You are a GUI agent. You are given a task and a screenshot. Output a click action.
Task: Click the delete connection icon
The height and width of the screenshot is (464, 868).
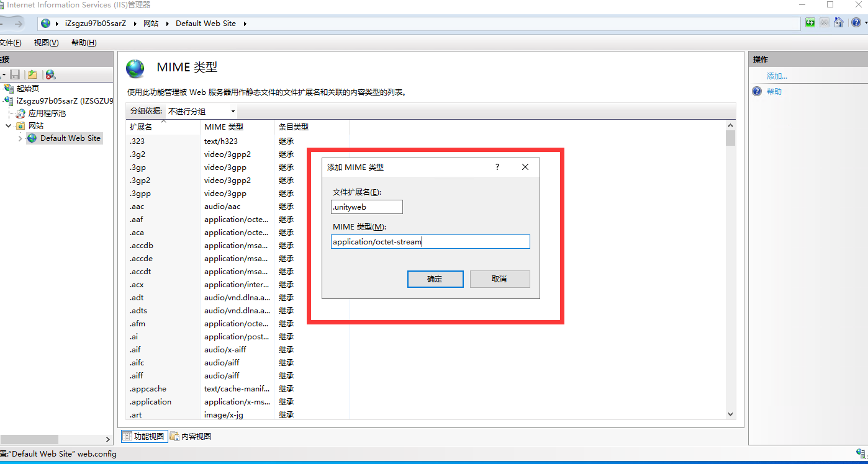(x=50, y=74)
